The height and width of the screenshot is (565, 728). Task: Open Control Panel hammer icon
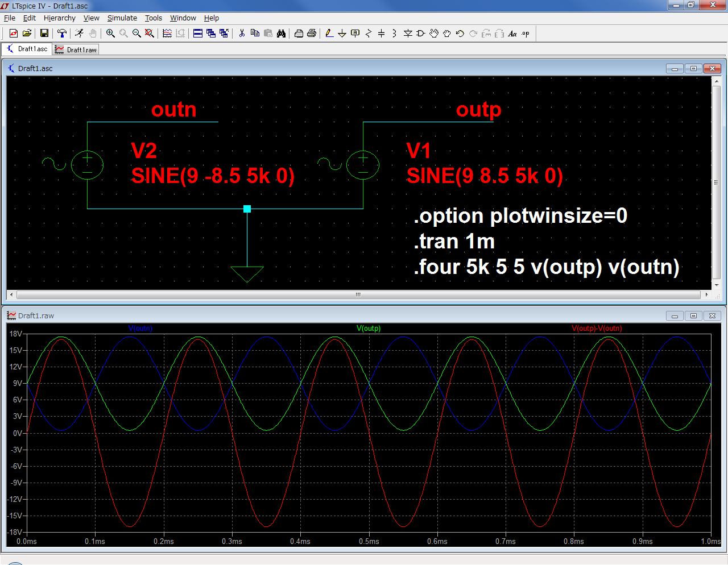61,34
